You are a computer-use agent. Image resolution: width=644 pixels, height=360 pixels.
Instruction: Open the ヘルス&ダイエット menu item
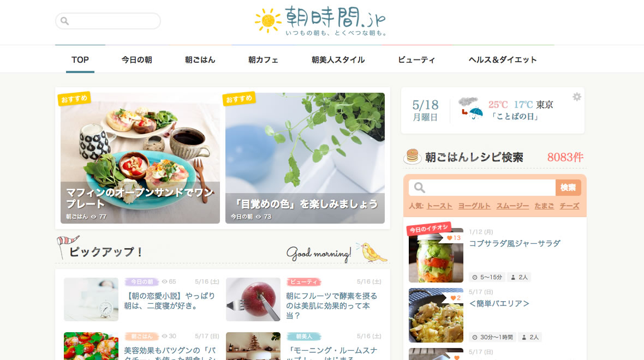click(x=503, y=60)
